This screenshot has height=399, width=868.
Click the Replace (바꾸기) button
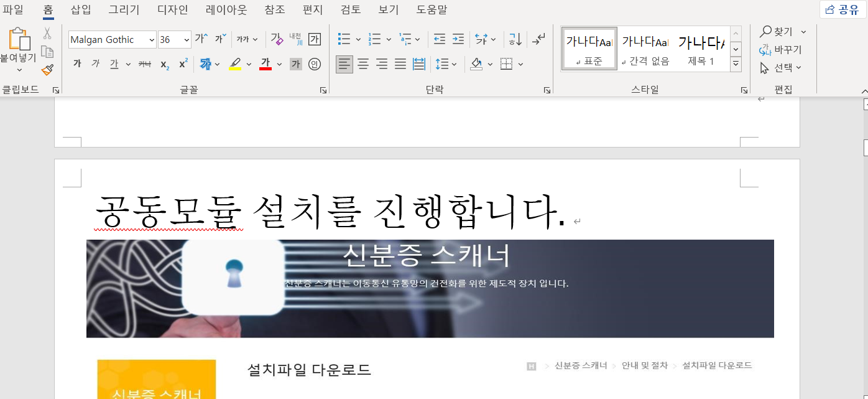(781, 50)
